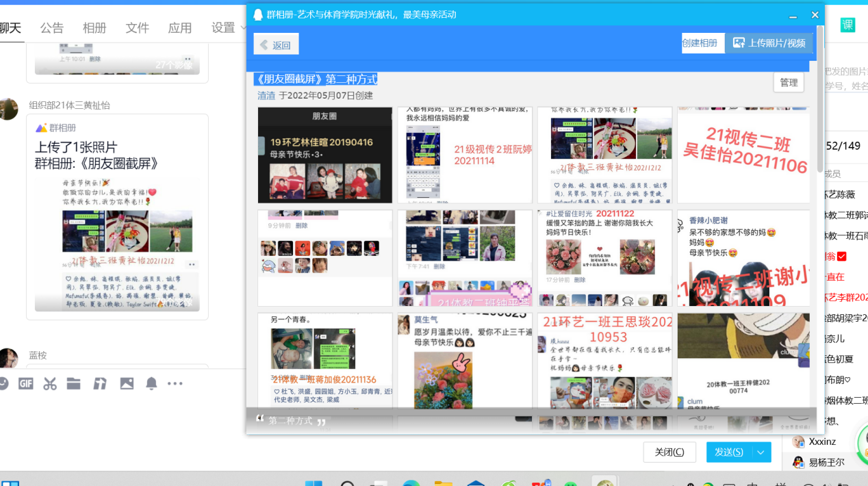Click album title 《朋友圈截屏》第二种方式
Viewport: 868px width, 486px height.
tap(316, 79)
